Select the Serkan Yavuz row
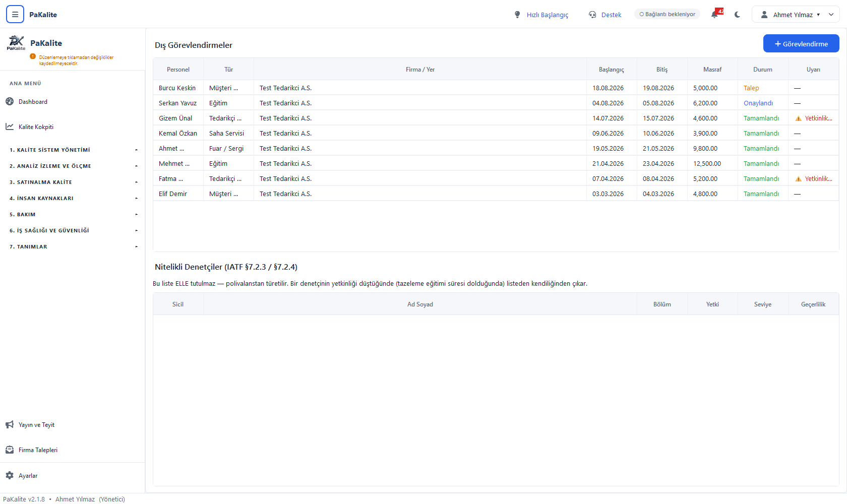The width and height of the screenshot is (847, 504). point(496,103)
